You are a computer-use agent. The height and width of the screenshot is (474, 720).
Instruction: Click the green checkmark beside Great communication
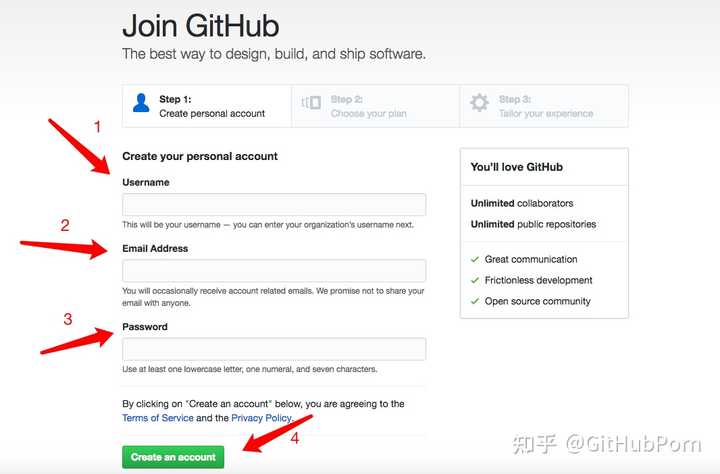[475, 260]
